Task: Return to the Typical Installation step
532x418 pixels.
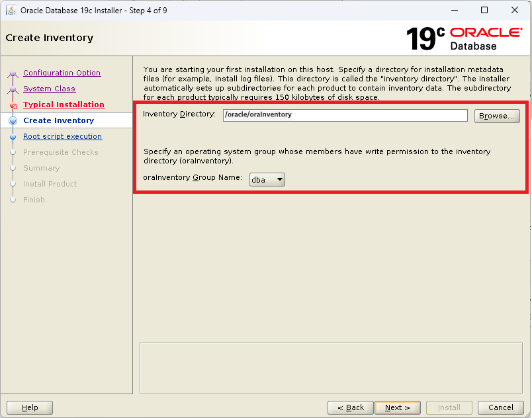Action: pos(64,104)
